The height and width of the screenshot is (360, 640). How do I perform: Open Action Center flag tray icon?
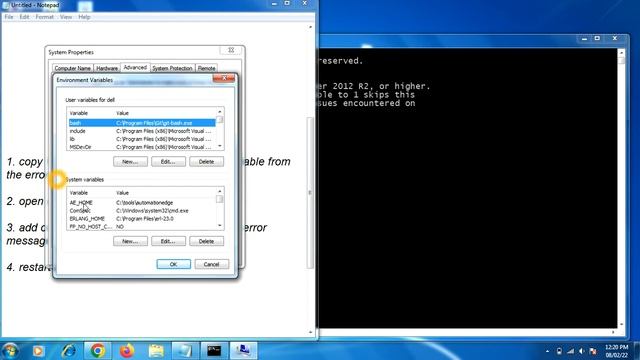593,351
